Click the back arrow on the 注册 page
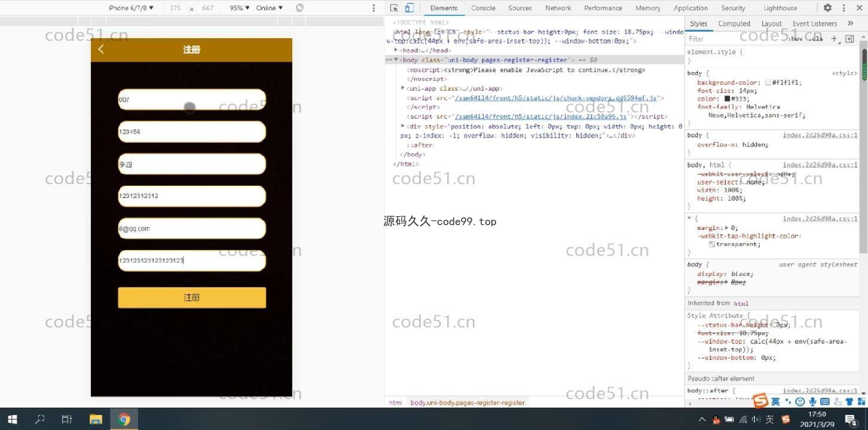Screen dimensions: 868x430 (x=101, y=50)
